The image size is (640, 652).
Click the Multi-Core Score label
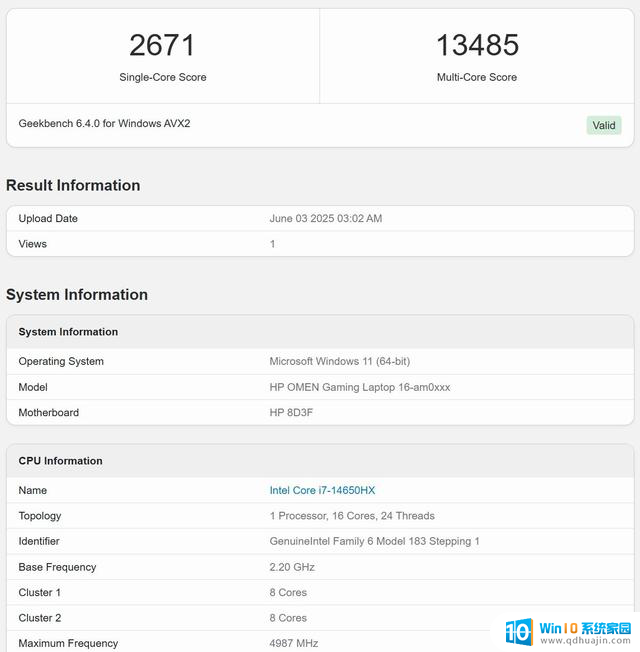point(477,77)
